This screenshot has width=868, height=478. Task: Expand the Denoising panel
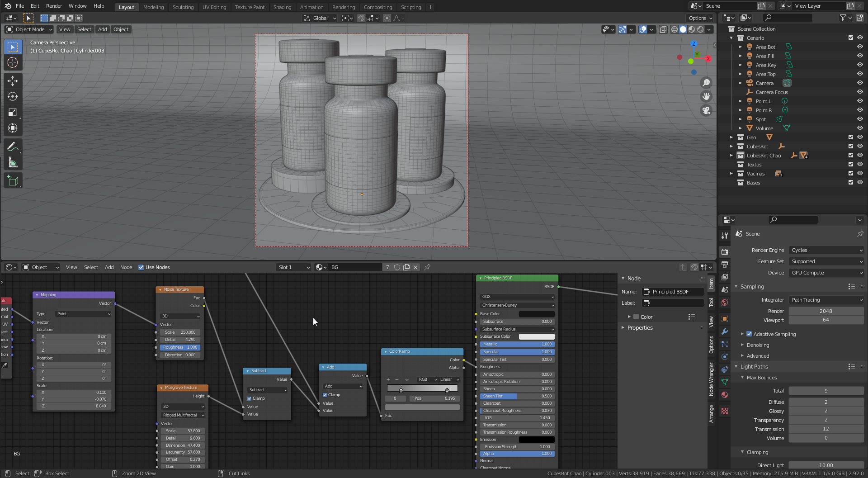(758, 345)
